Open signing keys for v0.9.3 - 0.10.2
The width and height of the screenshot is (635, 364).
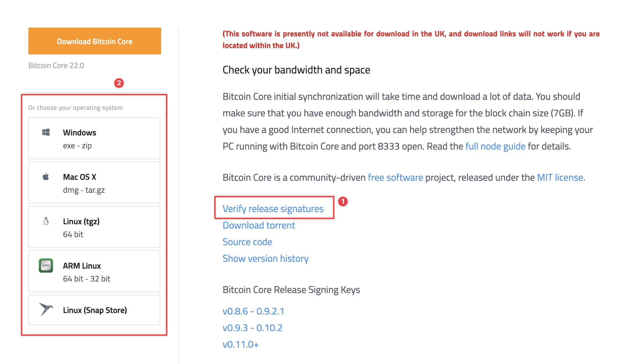tap(252, 327)
